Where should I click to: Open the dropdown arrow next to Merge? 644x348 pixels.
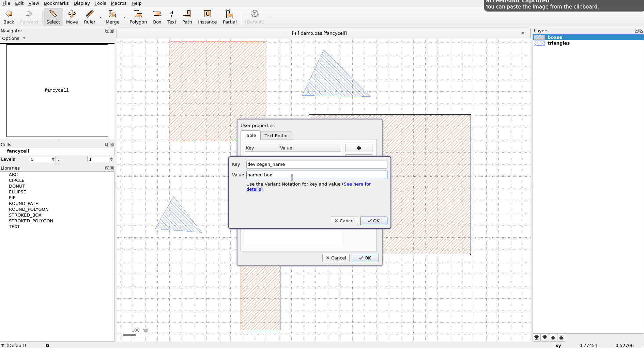[x=124, y=17]
